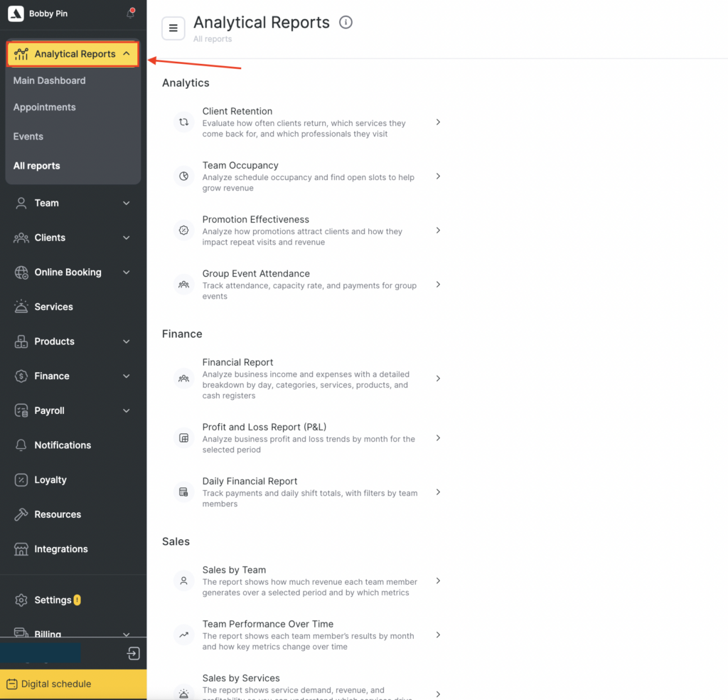The height and width of the screenshot is (700, 728).
Task: Click the notification bell icon
Action: [130, 14]
